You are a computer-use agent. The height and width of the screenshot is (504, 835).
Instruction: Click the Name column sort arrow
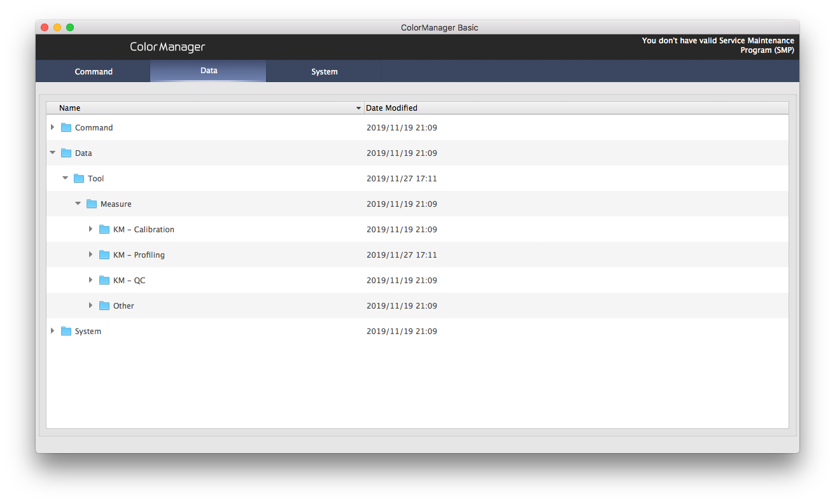[x=358, y=108]
